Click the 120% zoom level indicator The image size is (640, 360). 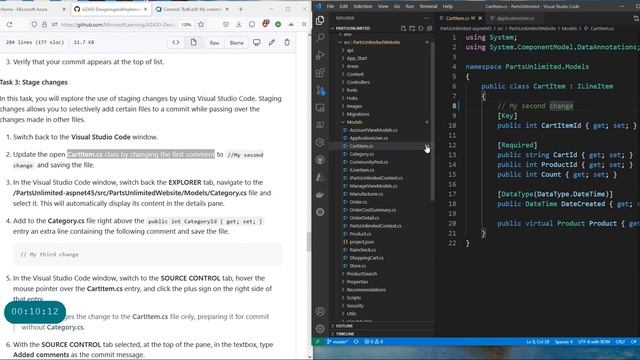(x=186, y=24)
